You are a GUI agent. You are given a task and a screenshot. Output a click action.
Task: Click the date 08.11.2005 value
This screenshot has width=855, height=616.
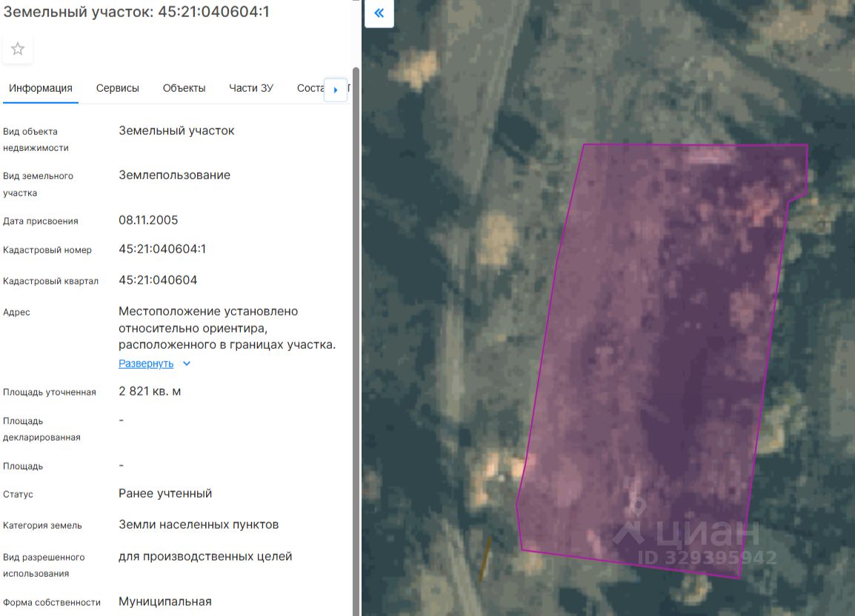pos(148,220)
